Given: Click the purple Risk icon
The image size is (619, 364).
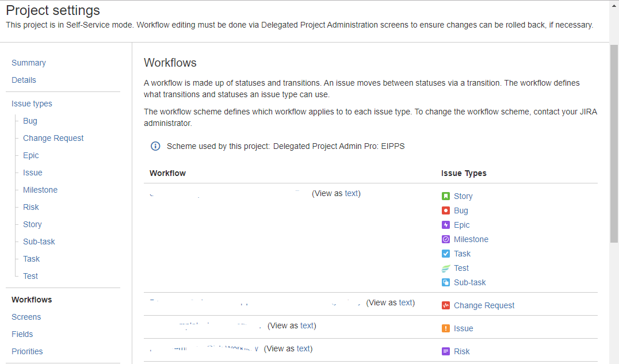Looking at the screenshot, I should click(446, 351).
